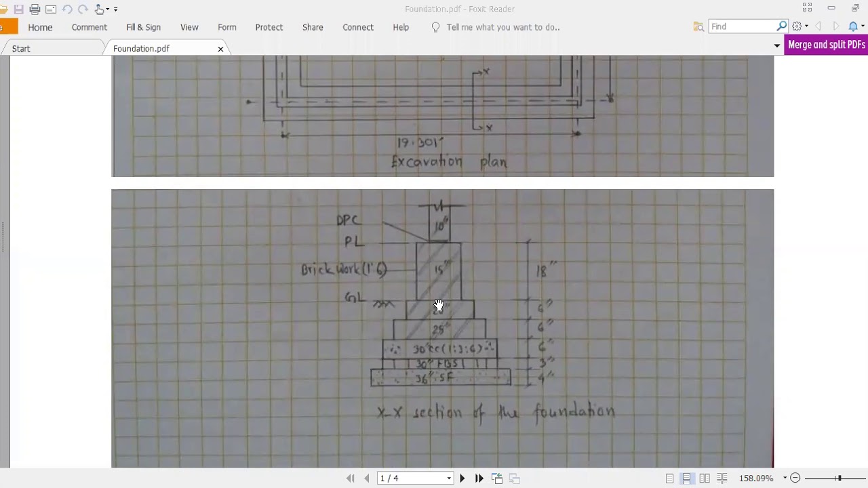Go to the previous page
Screen dimensions: 868x488
coord(367,479)
